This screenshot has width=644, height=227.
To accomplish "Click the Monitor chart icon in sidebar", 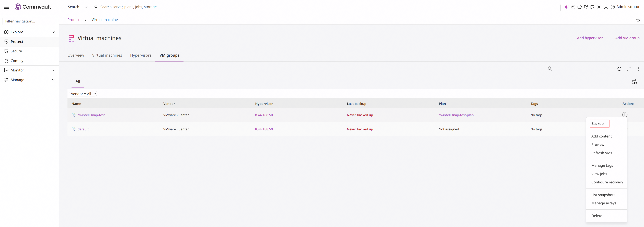I will [x=6, y=70].
